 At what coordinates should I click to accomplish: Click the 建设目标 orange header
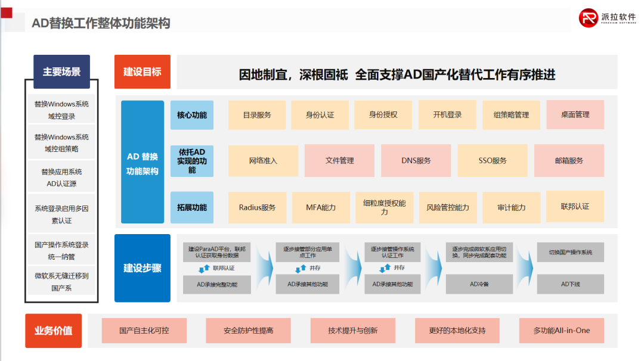click(x=142, y=71)
